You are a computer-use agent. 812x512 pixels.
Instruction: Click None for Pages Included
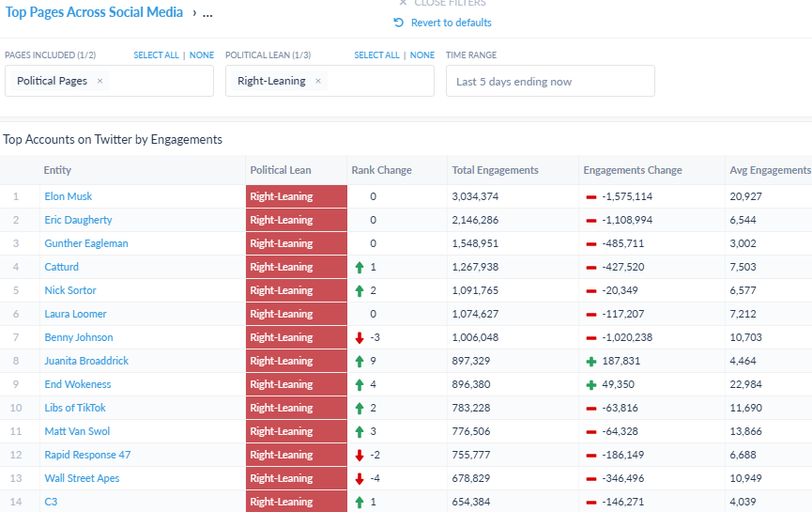coord(202,54)
